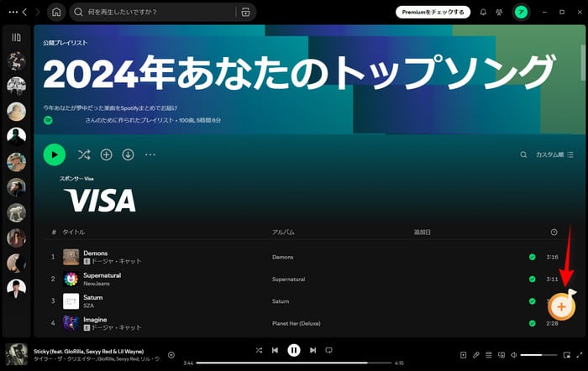The height and width of the screenshot is (371, 588).
Task: Click the main view vertical scrollbar
Action: click(x=583, y=62)
